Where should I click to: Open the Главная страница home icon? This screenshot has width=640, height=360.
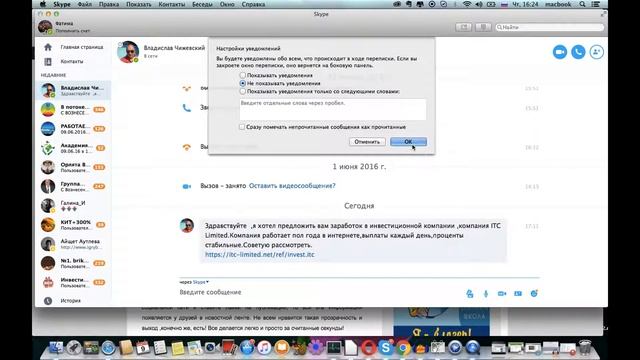48,47
